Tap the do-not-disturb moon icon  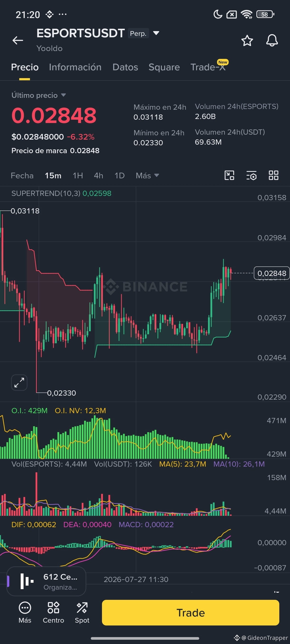click(x=218, y=14)
